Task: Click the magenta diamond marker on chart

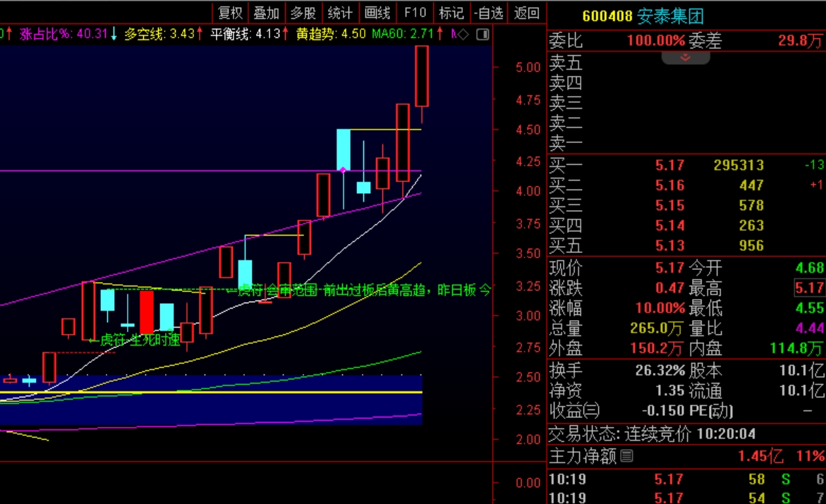Action: point(344,170)
